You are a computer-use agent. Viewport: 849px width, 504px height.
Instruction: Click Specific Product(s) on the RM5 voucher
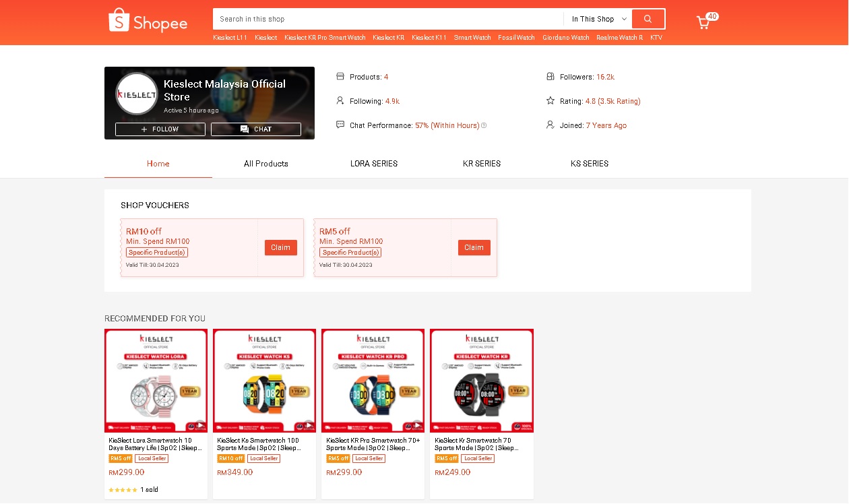[x=350, y=253]
